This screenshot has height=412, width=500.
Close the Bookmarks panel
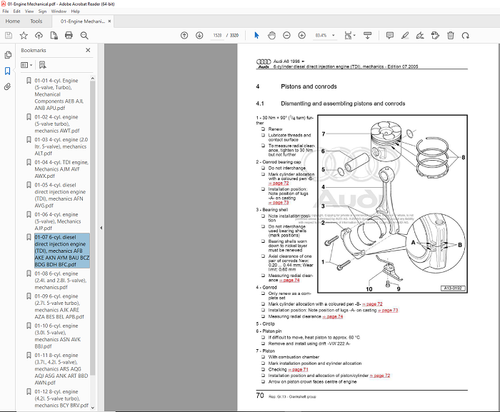click(x=88, y=50)
